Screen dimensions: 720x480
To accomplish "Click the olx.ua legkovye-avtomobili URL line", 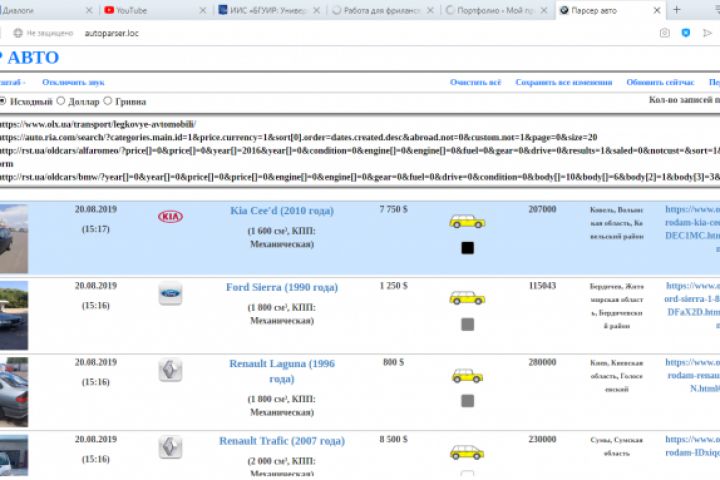I will click(98, 124).
